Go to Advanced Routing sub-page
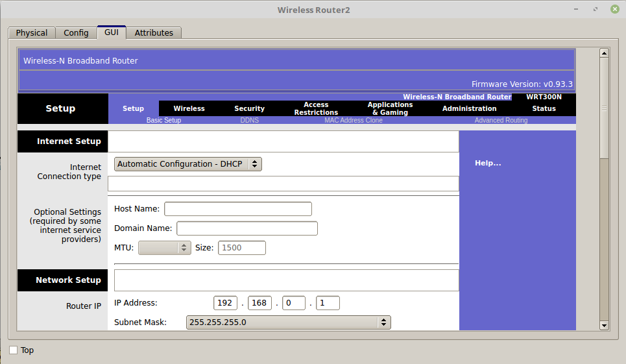This screenshot has width=626, height=364. (501, 120)
